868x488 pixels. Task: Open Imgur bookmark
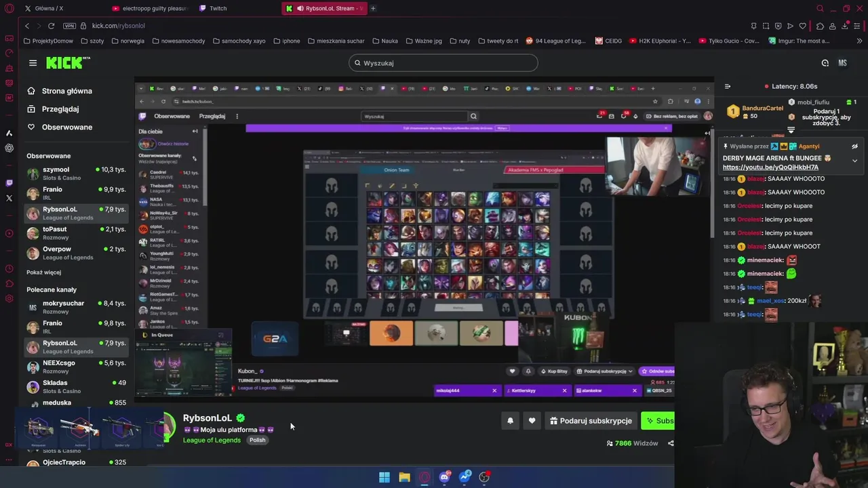click(x=799, y=41)
